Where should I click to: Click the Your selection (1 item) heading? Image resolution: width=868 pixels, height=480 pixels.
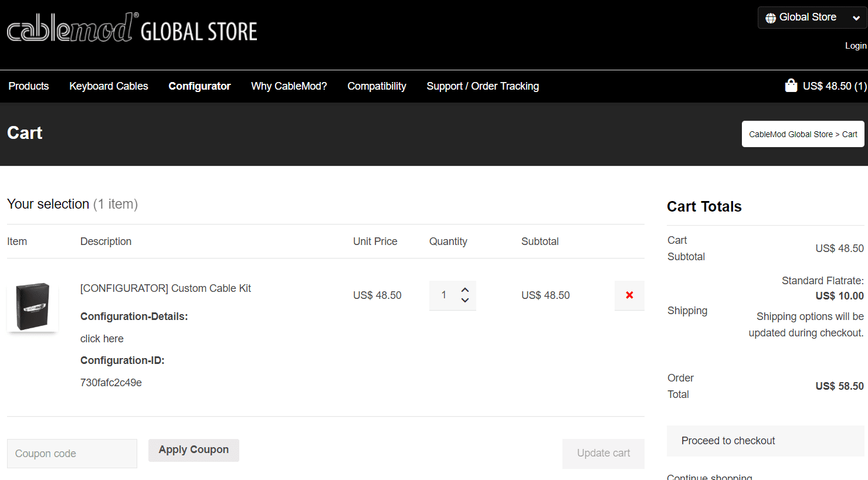point(72,204)
